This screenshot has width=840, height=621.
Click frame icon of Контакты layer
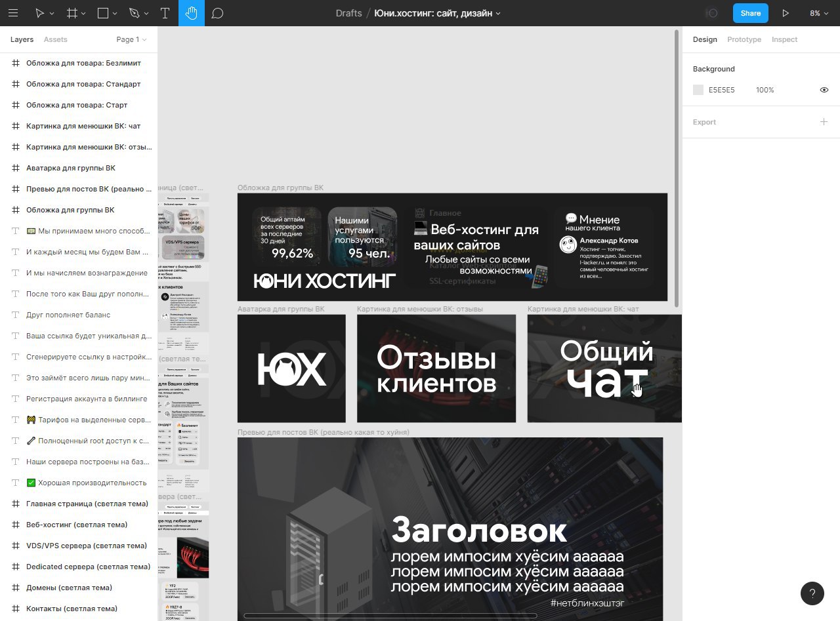pos(16,609)
